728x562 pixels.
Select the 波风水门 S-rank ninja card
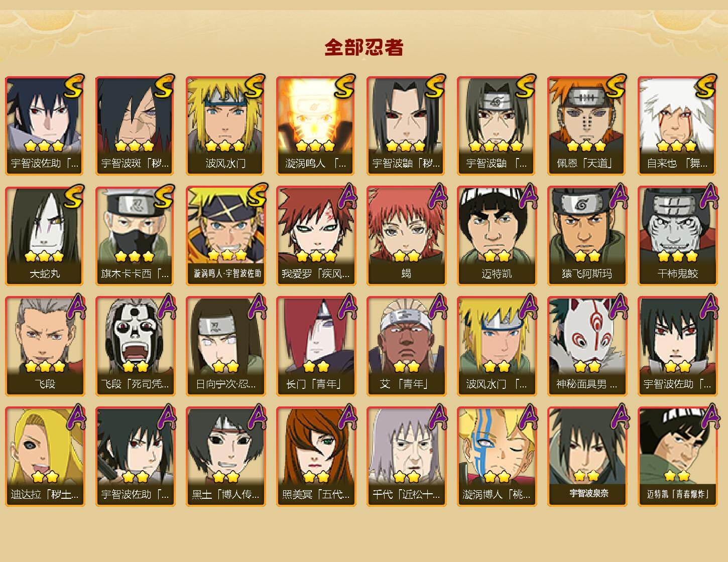click(x=225, y=125)
